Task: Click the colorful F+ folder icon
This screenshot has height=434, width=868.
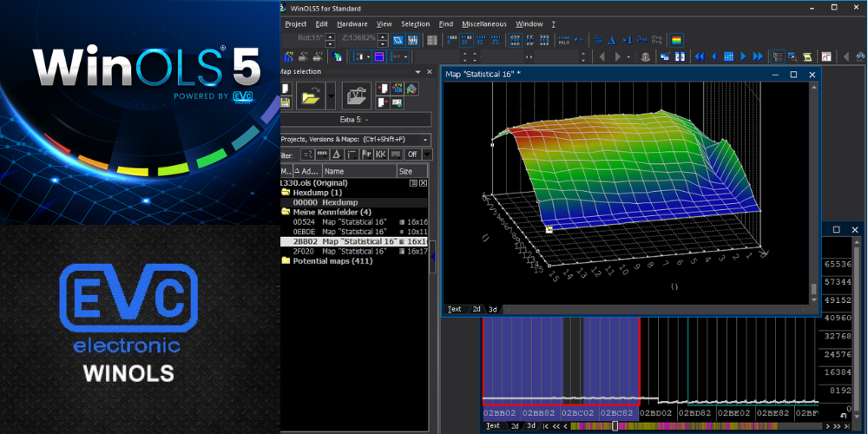Action: [x=411, y=89]
